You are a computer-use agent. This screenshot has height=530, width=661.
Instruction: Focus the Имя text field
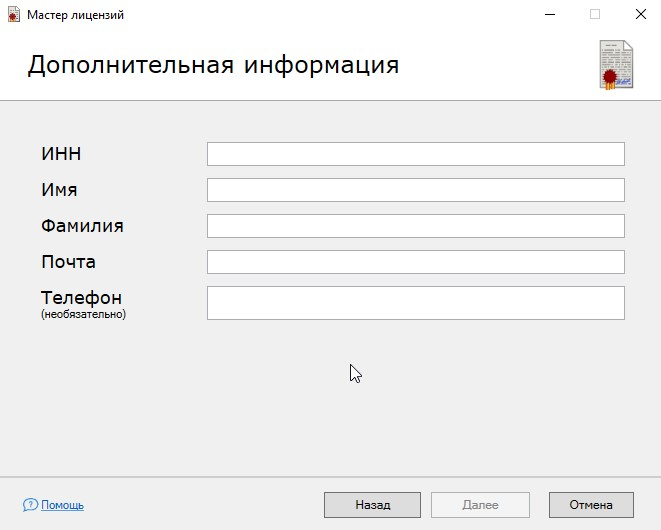click(416, 190)
